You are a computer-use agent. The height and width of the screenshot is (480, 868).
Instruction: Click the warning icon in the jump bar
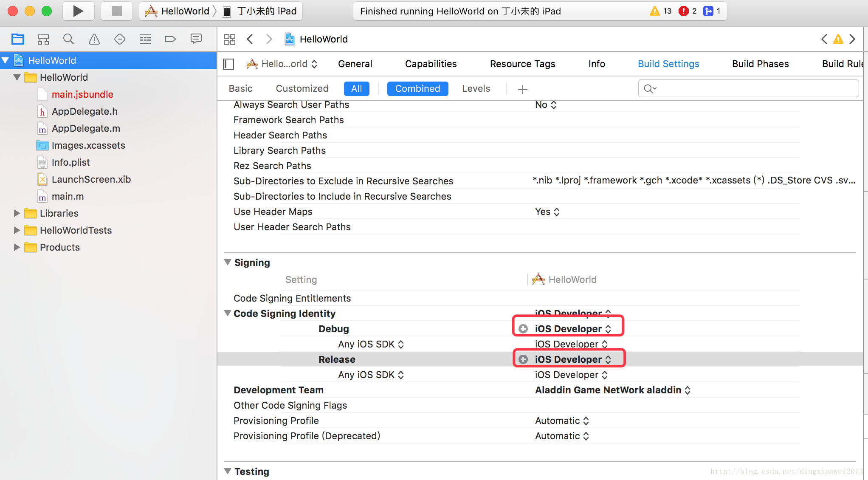point(838,39)
